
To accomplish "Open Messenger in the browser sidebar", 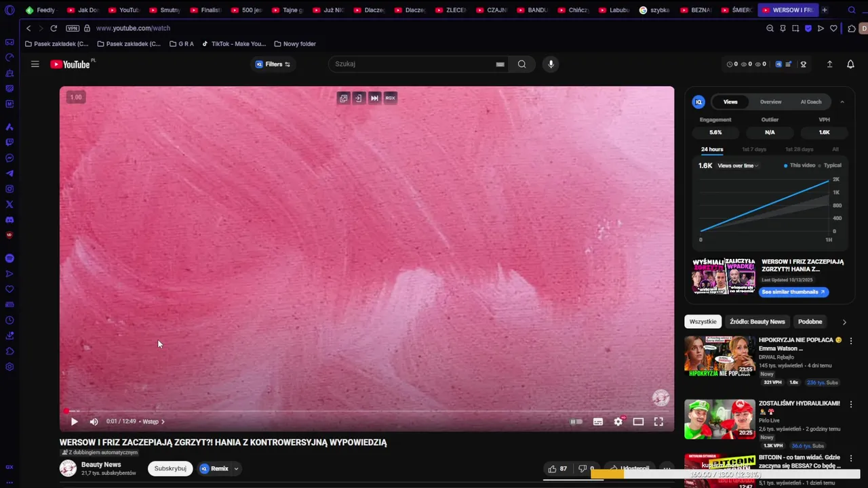I will [9, 158].
